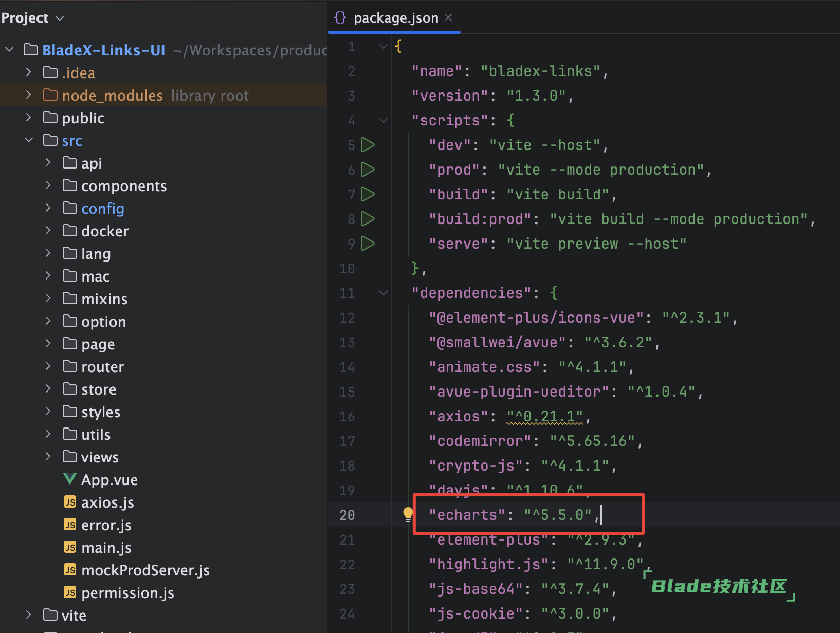Screen dimensions: 840x633
Task: Click the .idea folder icon
Action: tap(50, 72)
